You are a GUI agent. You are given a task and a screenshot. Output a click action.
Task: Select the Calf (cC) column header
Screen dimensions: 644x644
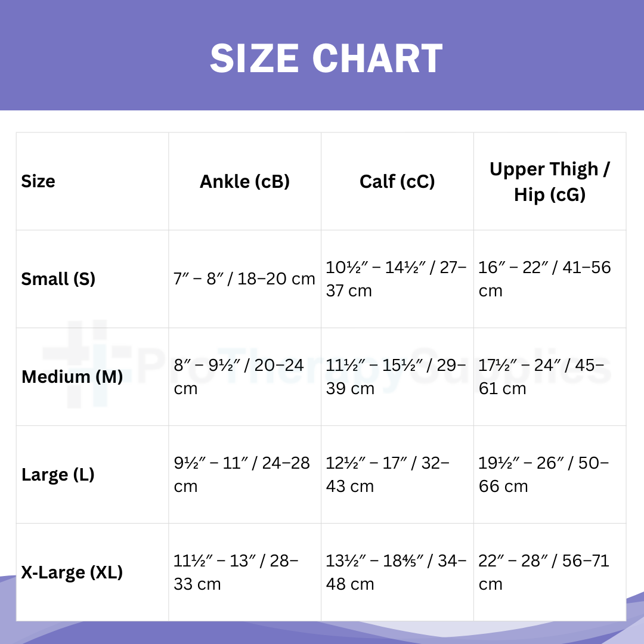coord(397,181)
